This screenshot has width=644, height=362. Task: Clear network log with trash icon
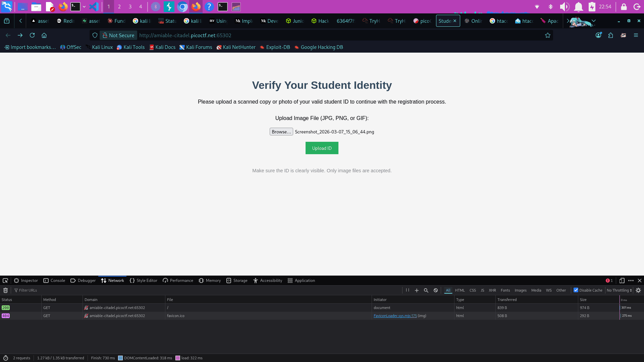click(5, 290)
